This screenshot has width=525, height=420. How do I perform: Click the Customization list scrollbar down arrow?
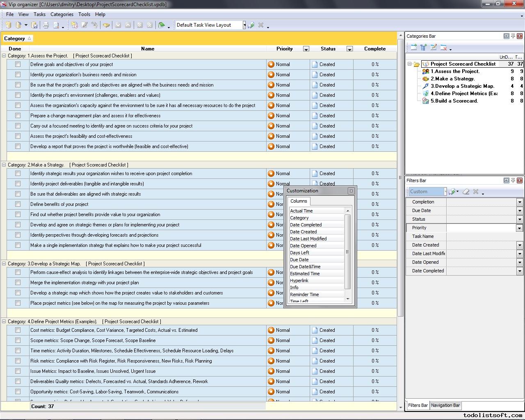[x=348, y=299]
